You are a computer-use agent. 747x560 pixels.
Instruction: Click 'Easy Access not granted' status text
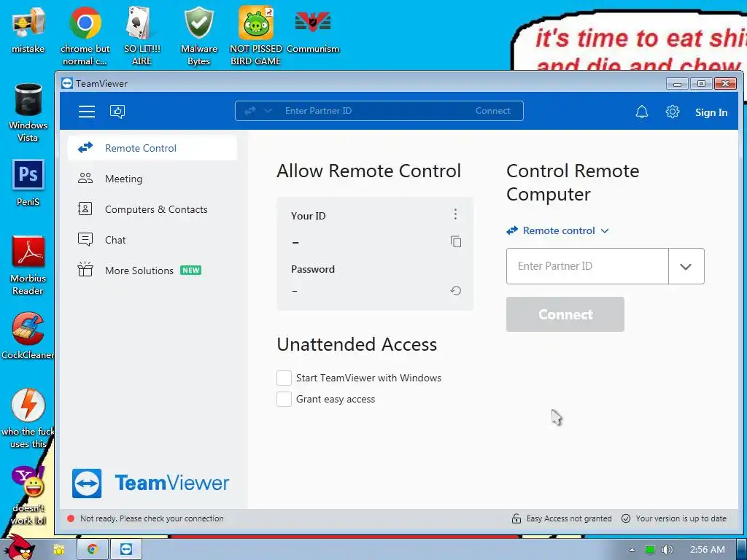569,518
